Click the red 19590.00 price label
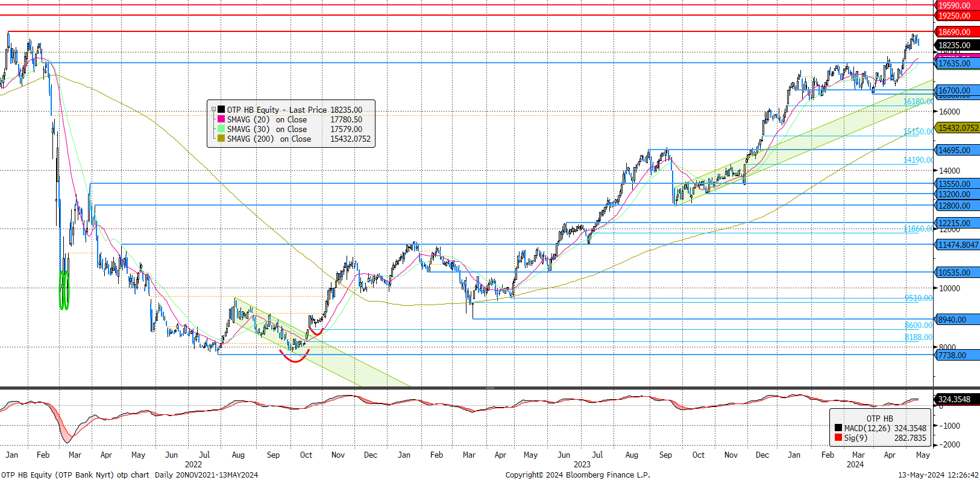Viewport: 980px width, 480px height. click(x=958, y=5)
